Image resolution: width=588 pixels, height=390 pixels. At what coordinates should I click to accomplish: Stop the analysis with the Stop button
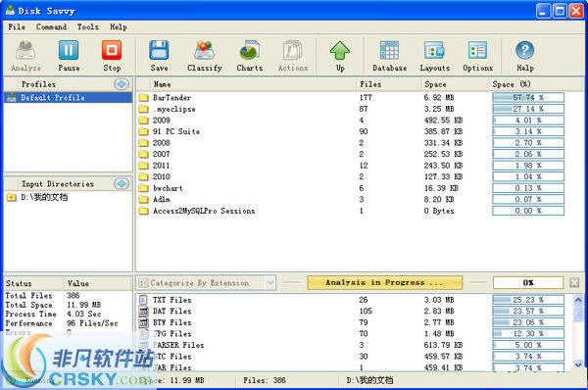click(112, 56)
